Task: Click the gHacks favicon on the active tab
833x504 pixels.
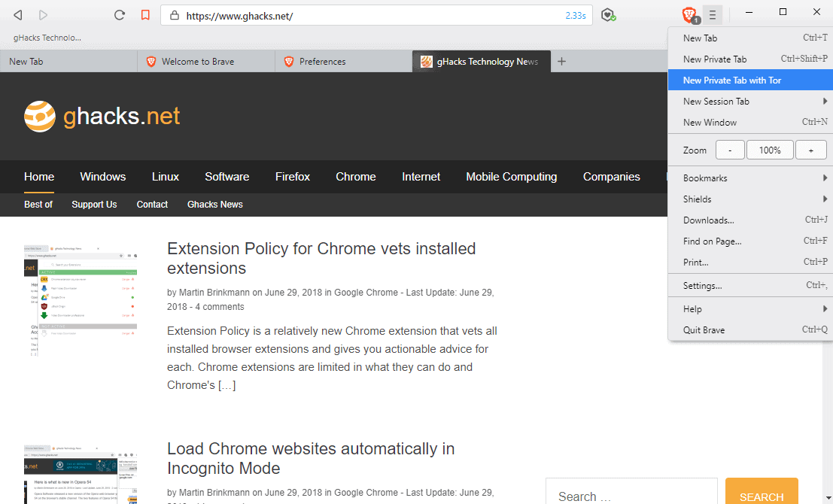Action: point(425,61)
